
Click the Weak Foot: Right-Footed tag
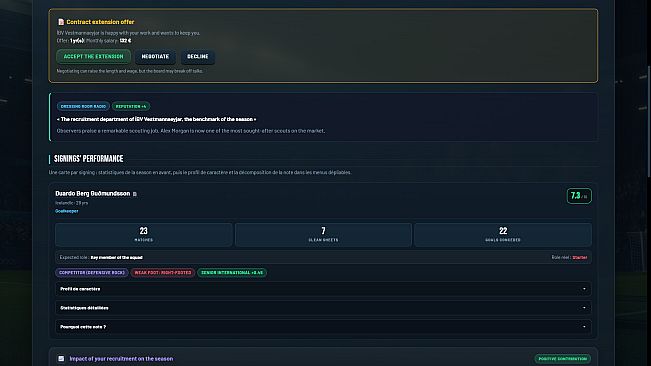(163, 273)
